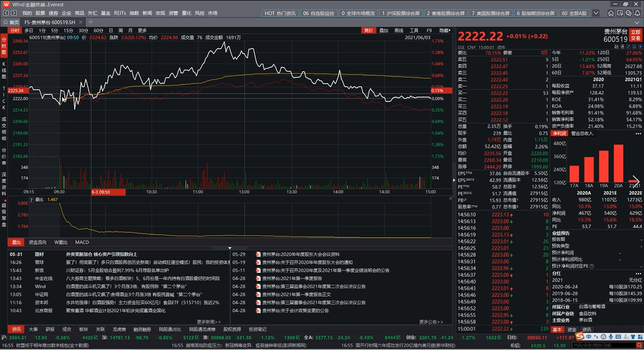Screen dimensions: 644x350
Task: Expand the quick-screen shortcuts dropdown arrow
Action: pos(596,13)
